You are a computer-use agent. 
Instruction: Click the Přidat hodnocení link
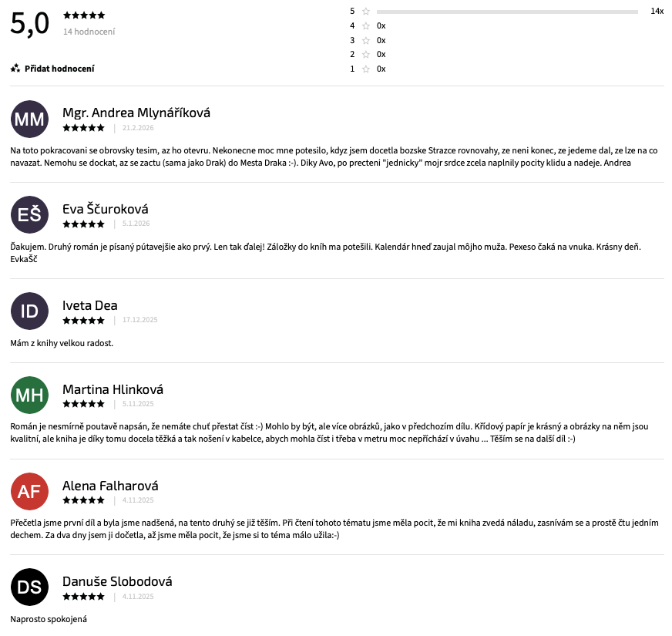pyautogui.click(x=59, y=69)
